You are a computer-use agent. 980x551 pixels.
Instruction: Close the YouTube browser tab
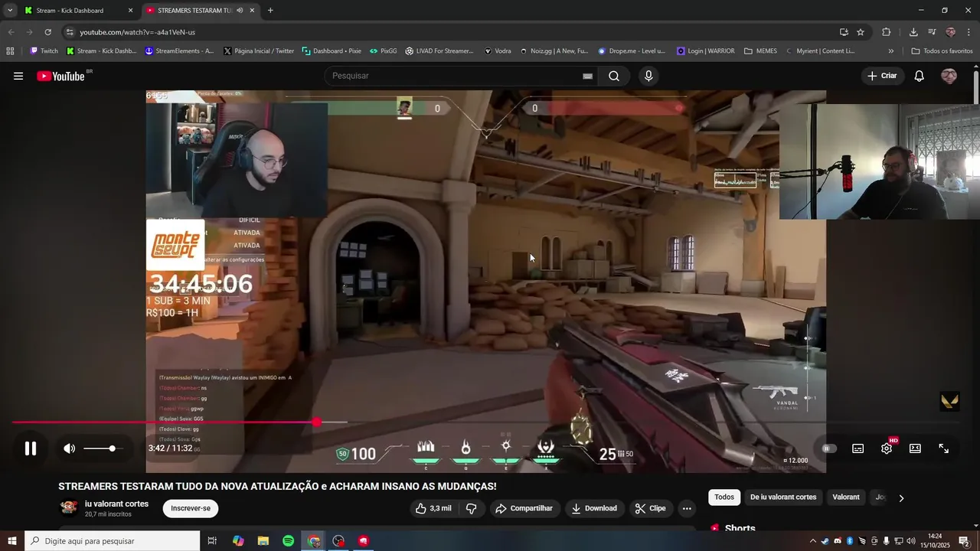point(252,11)
